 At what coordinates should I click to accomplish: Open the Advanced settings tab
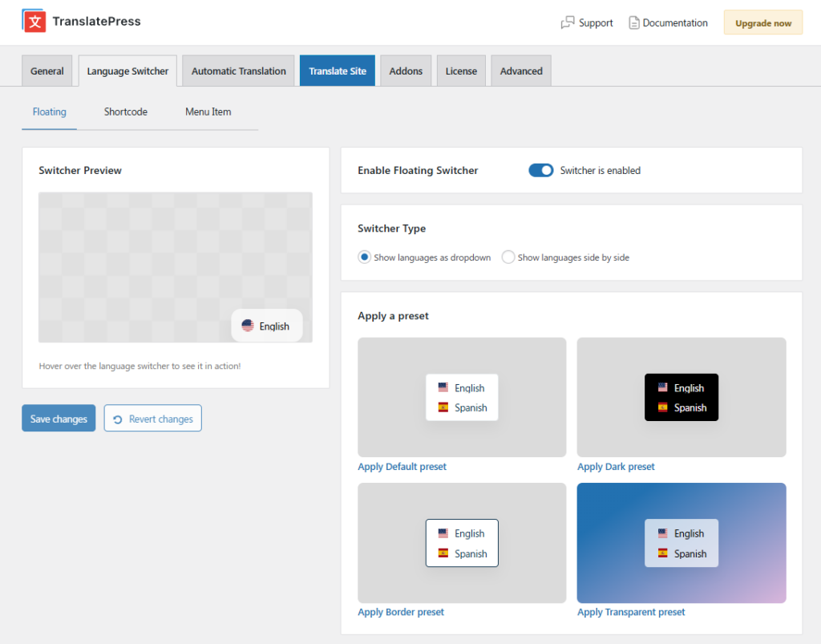click(x=521, y=71)
